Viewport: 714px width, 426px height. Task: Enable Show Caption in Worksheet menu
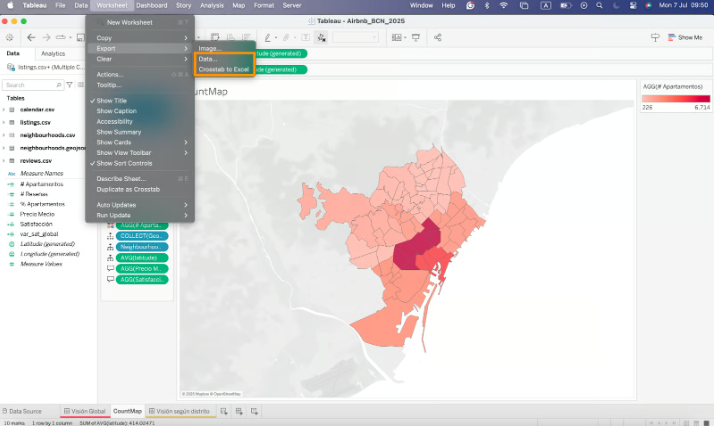[x=115, y=111]
